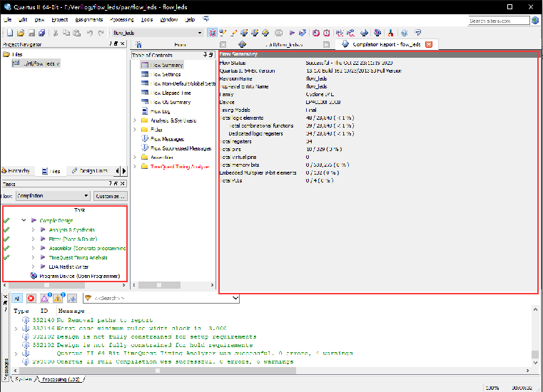
Task: Expand the Analysis & Synthesis report folder
Action: [135, 120]
